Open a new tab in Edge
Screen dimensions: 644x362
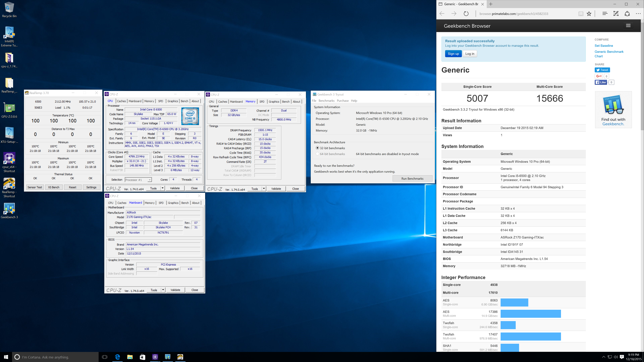491,4
